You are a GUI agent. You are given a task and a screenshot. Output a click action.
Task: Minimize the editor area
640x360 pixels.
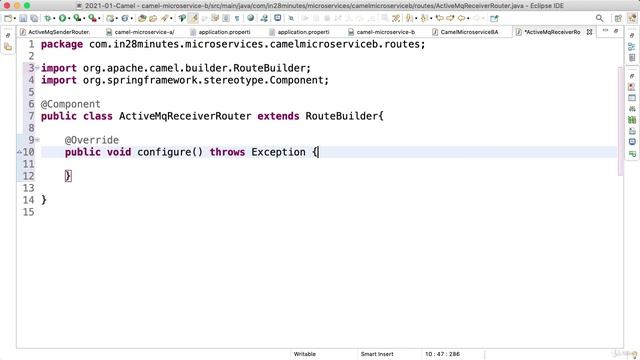coord(605,31)
